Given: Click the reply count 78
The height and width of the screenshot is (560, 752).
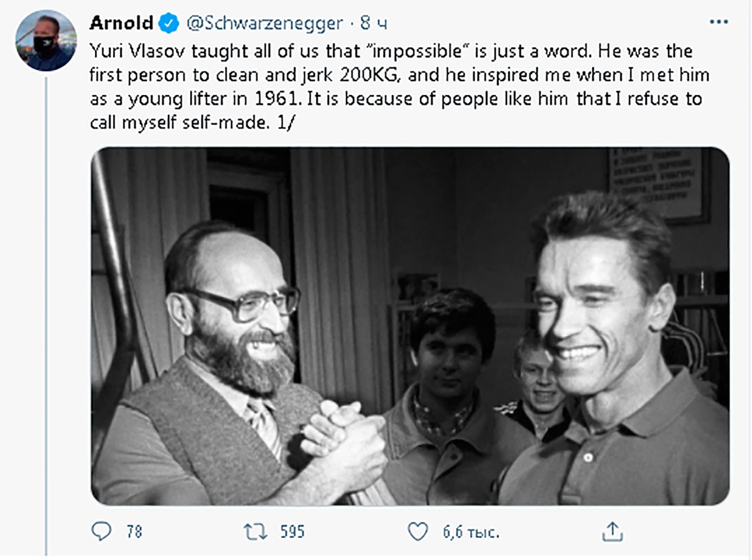Looking at the screenshot, I should point(135,532).
